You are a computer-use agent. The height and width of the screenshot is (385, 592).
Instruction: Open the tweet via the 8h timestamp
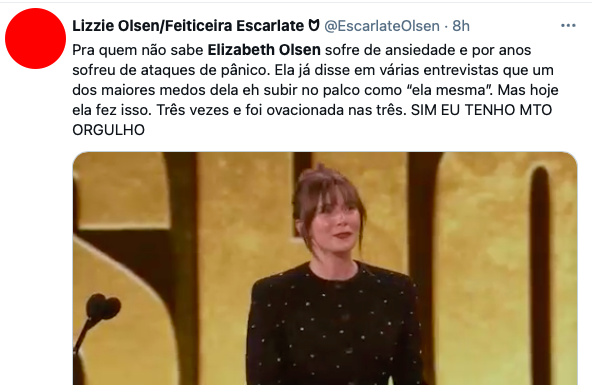[461, 26]
